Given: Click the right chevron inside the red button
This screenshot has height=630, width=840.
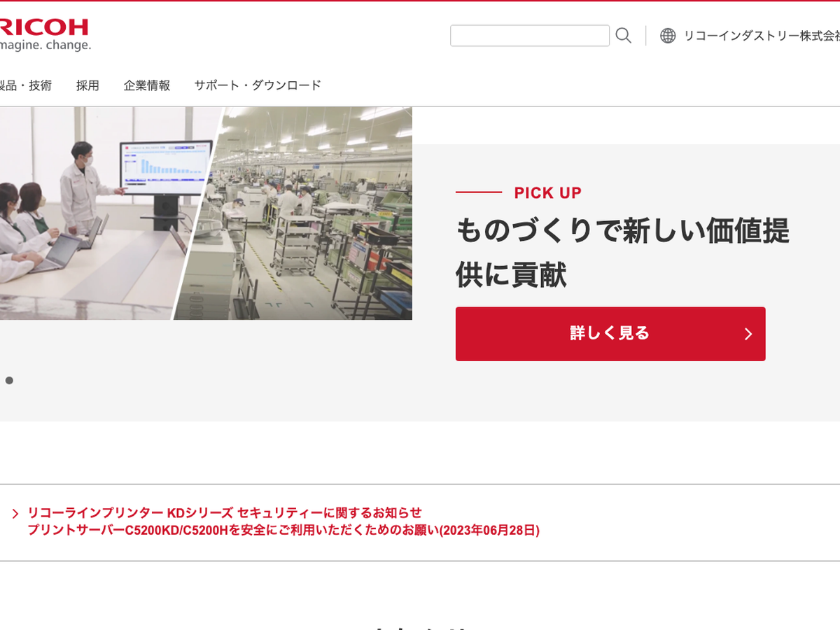Looking at the screenshot, I should point(748,334).
